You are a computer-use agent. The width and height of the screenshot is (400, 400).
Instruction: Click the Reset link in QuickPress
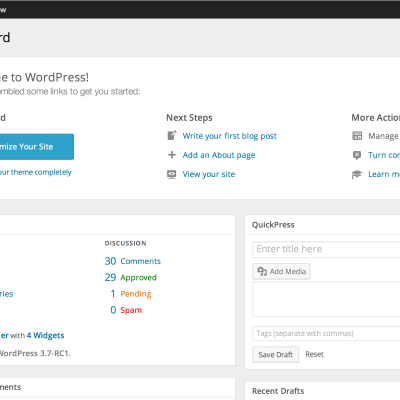pyautogui.click(x=314, y=354)
